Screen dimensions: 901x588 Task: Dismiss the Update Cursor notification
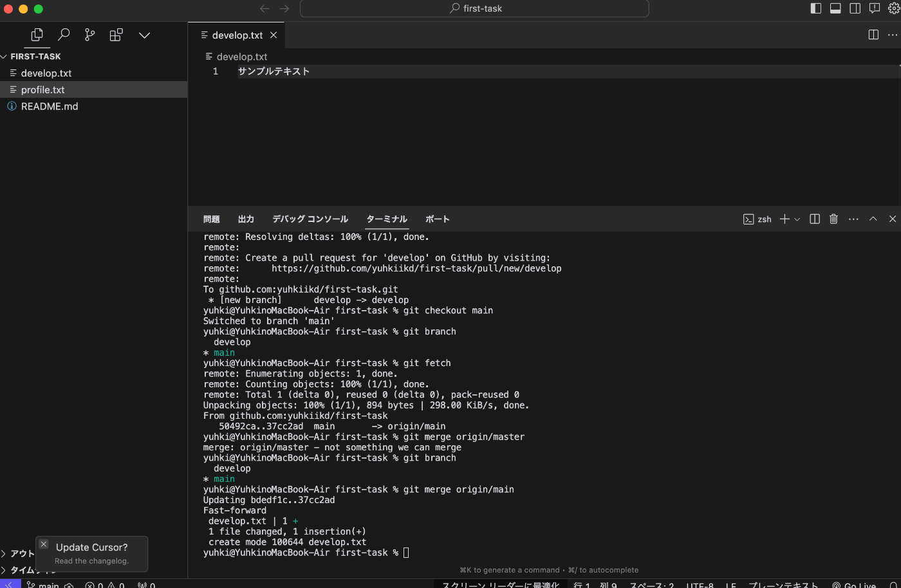[x=44, y=544]
